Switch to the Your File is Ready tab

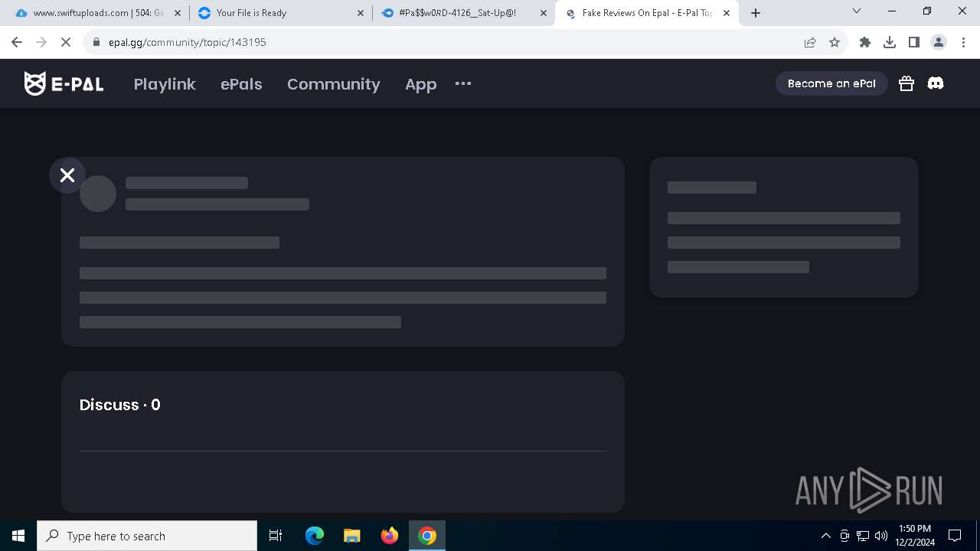click(281, 13)
